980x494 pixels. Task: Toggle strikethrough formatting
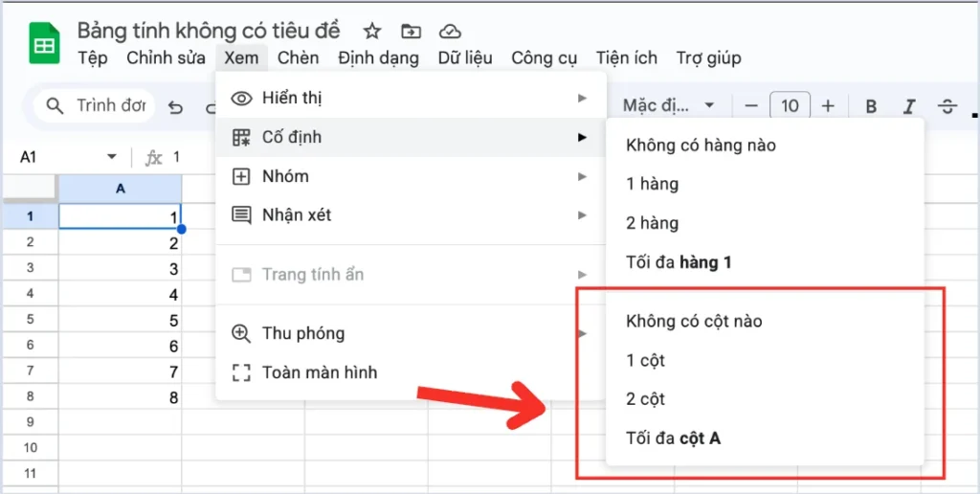click(947, 106)
